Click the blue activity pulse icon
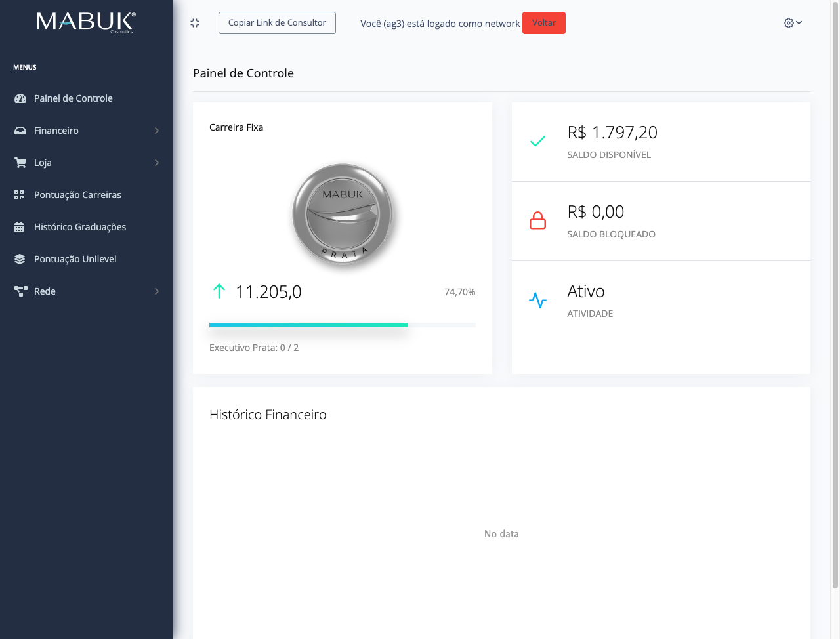This screenshot has width=840, height=639. (537, 300)
